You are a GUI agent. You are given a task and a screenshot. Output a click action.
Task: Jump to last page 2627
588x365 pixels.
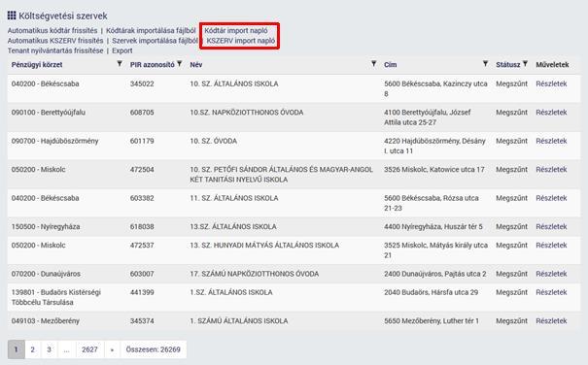click(x=89, y=349)
